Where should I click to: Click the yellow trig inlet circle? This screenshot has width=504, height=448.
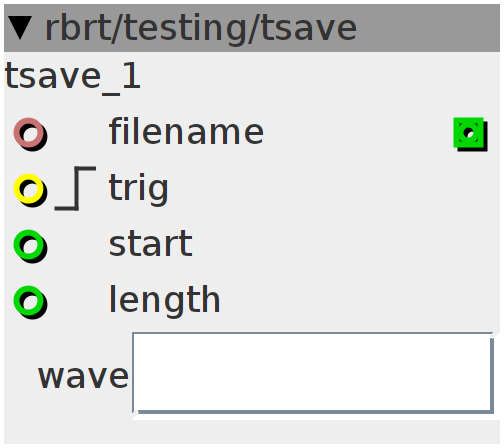click(30, 190)
